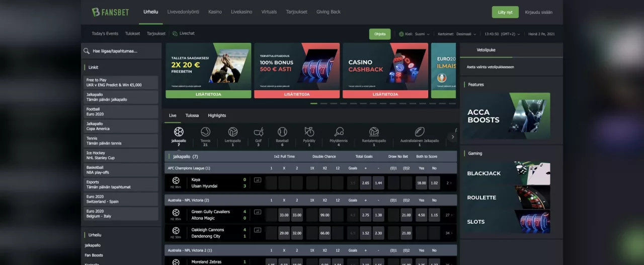Open the Kertoimet Desimaali odds format dropdown
This screenshot has width=644, height=265.
coord(457,34)
